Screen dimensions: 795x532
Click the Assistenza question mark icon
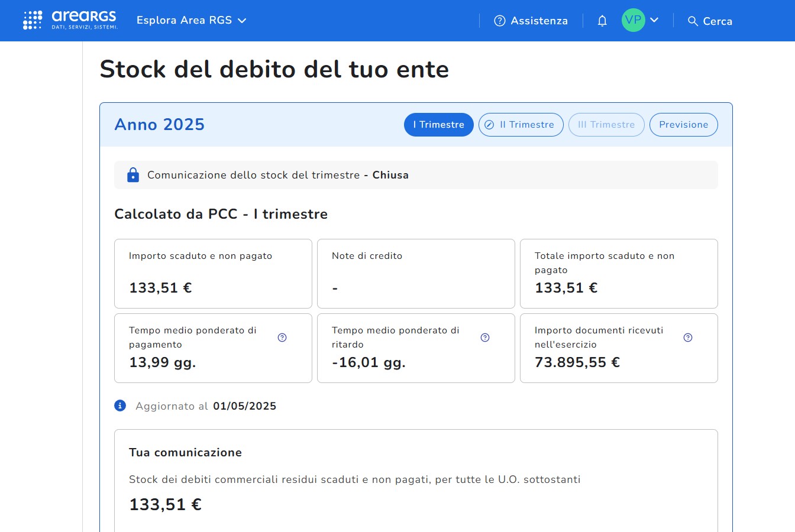point(500,21)
